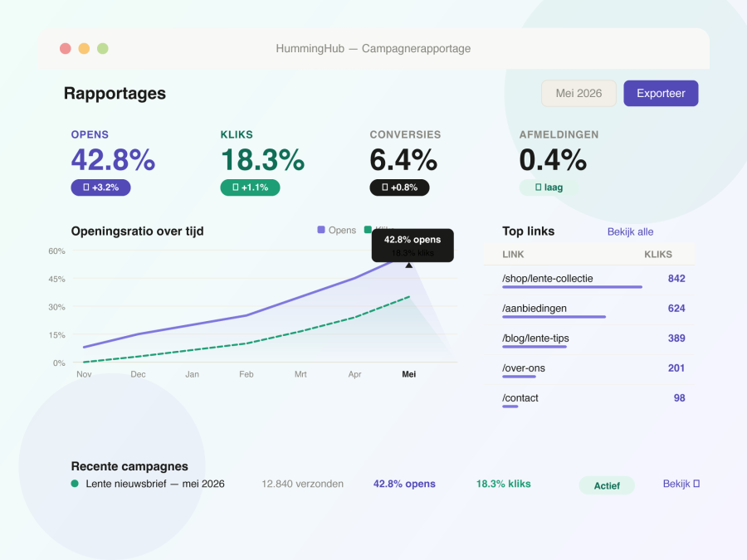
Task: Open the /over-ons link row
Action: 588,369
